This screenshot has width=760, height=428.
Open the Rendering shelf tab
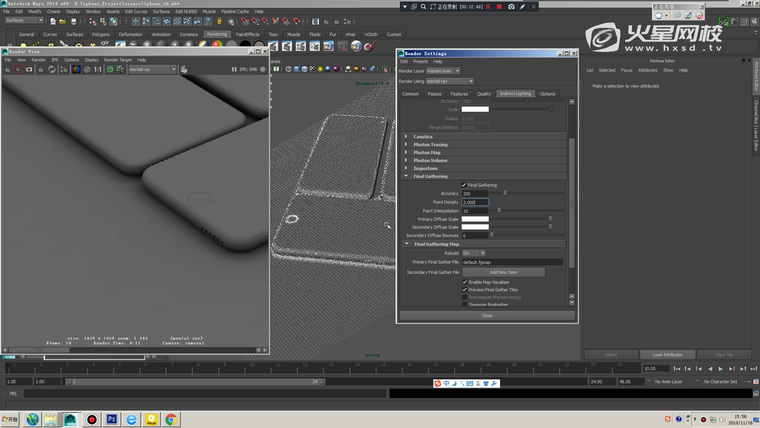(217, 34)
